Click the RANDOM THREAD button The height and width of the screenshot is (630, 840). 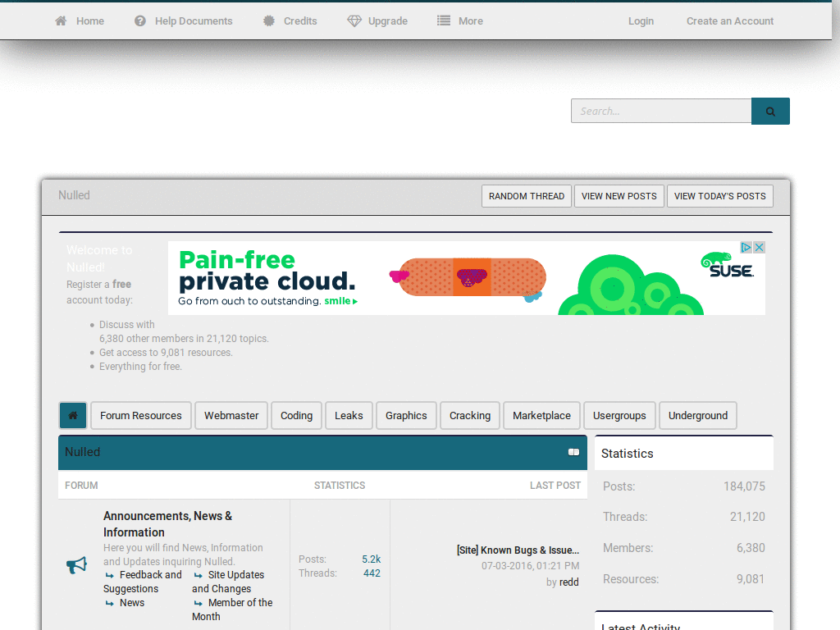coord(526,196)
